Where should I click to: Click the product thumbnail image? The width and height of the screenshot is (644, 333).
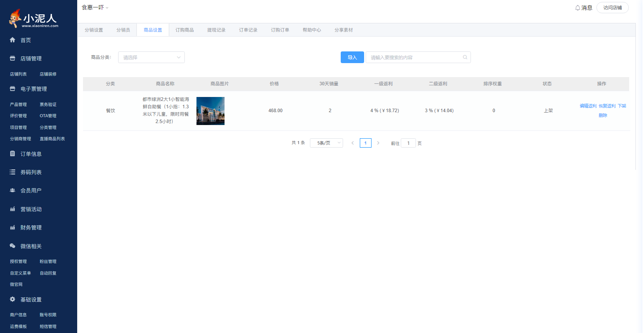pos(211,111)
